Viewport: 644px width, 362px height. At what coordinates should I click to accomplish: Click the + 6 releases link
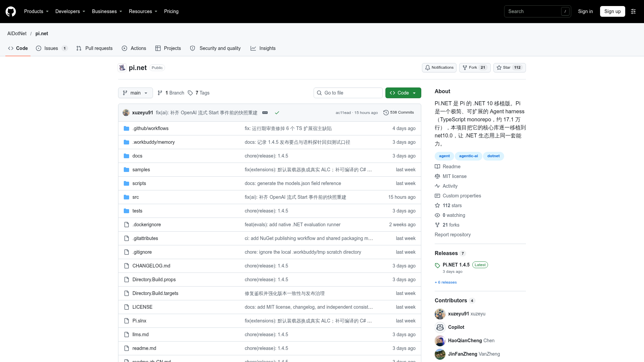point(446,282)
